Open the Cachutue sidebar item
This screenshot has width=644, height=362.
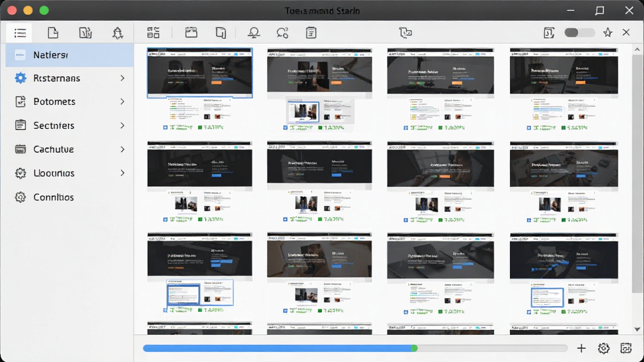70,149
